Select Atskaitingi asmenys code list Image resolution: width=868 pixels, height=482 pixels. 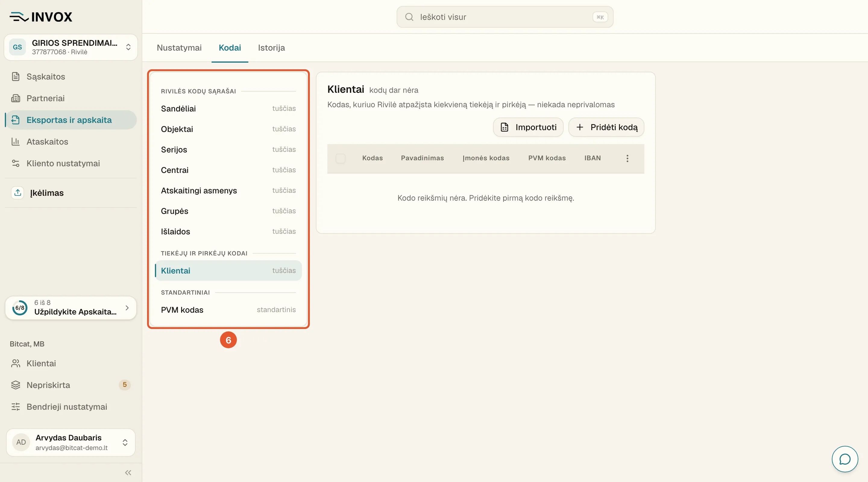228,191
